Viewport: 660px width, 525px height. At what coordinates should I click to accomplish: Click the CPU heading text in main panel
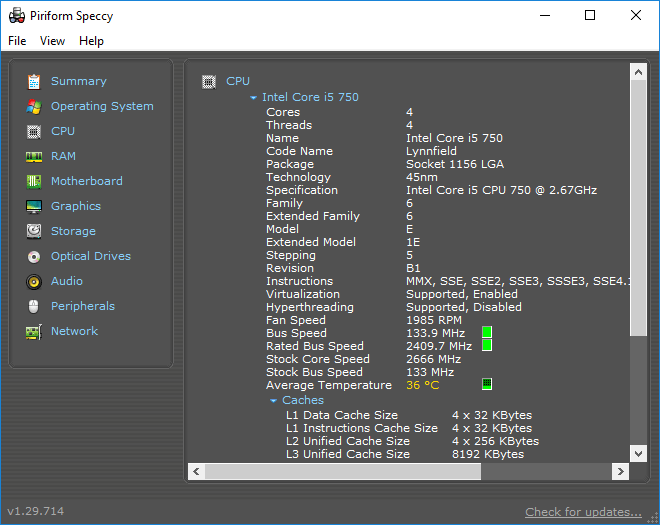238,81
